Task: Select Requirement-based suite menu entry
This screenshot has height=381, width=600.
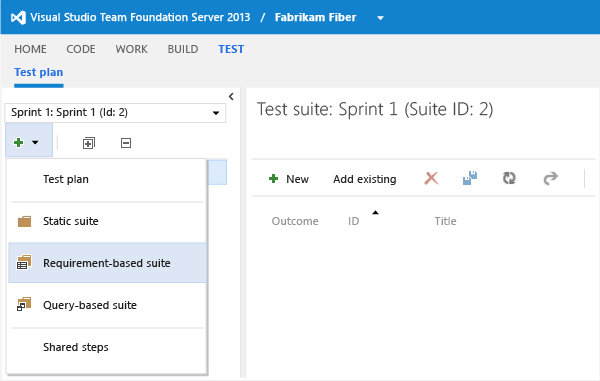Action: coord(107,263)
